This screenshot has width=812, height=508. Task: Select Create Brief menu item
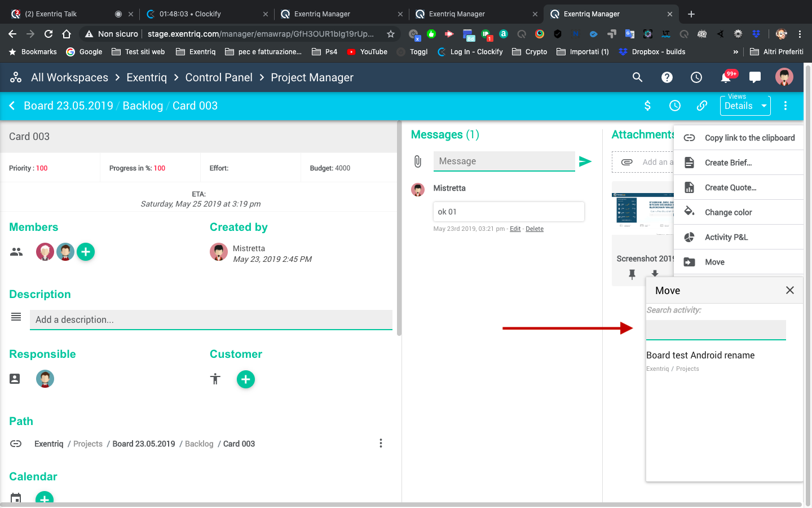click(x=728, y=163)
